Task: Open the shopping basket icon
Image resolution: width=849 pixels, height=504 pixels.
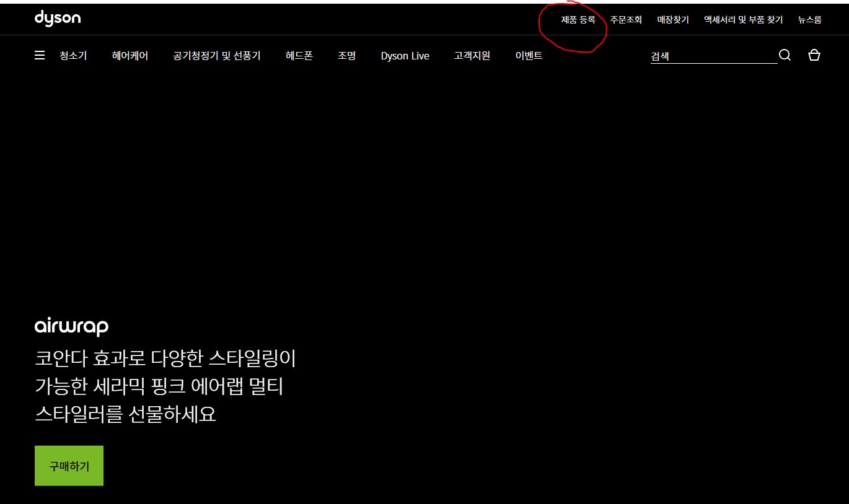Action: click(814, 55)
